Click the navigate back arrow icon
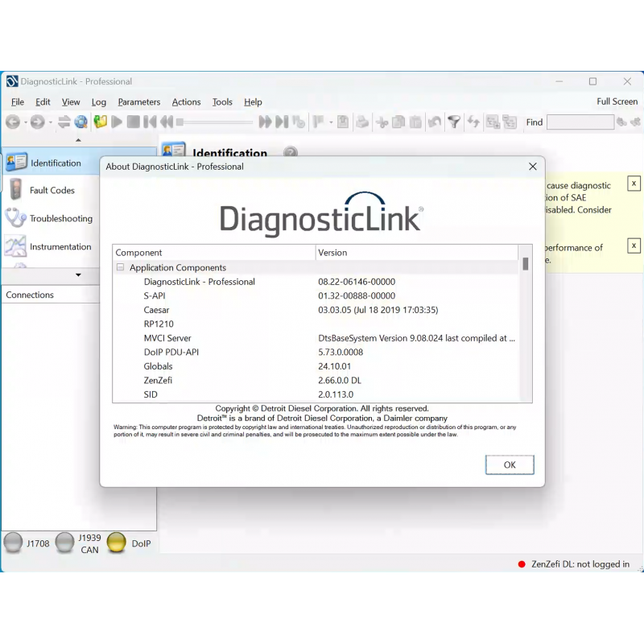The width and height of the screenshot is (644, 644). click(x=13, y=122)
